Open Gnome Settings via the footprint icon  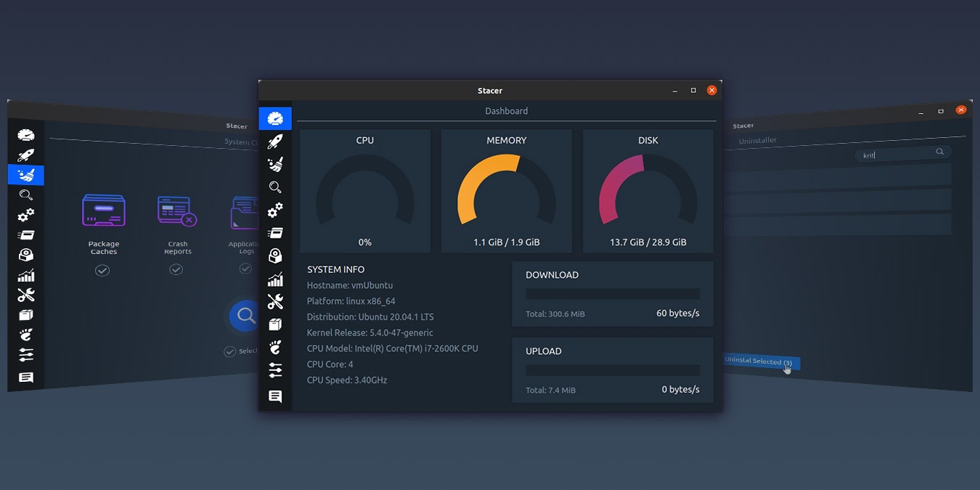pyautogui.click(x=275, y=347)
